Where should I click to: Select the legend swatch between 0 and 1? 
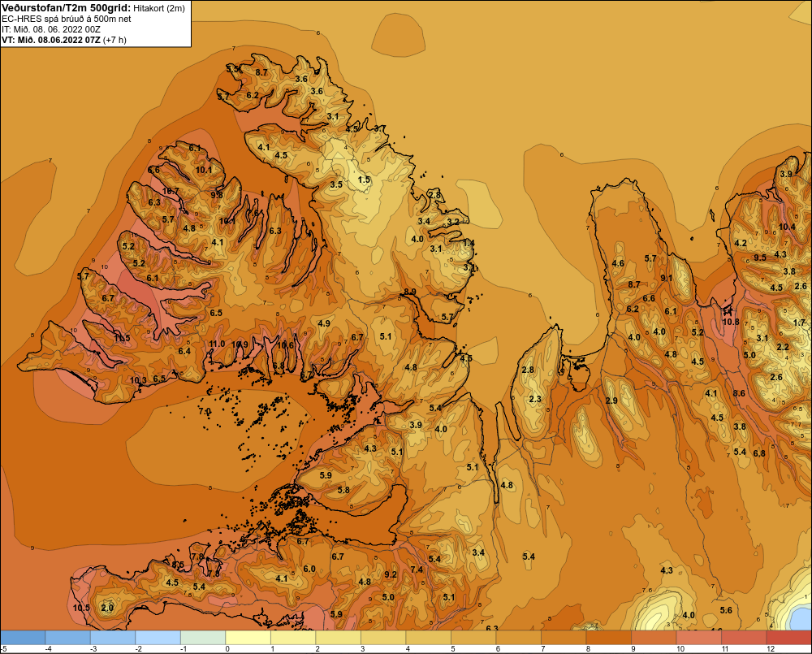pos(248,638)
